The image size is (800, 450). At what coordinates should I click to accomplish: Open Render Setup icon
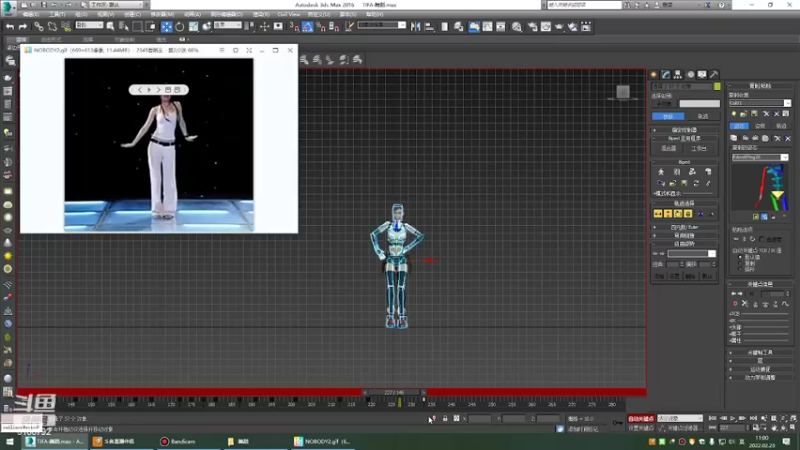pyautogui.click(x=532, y=27)
